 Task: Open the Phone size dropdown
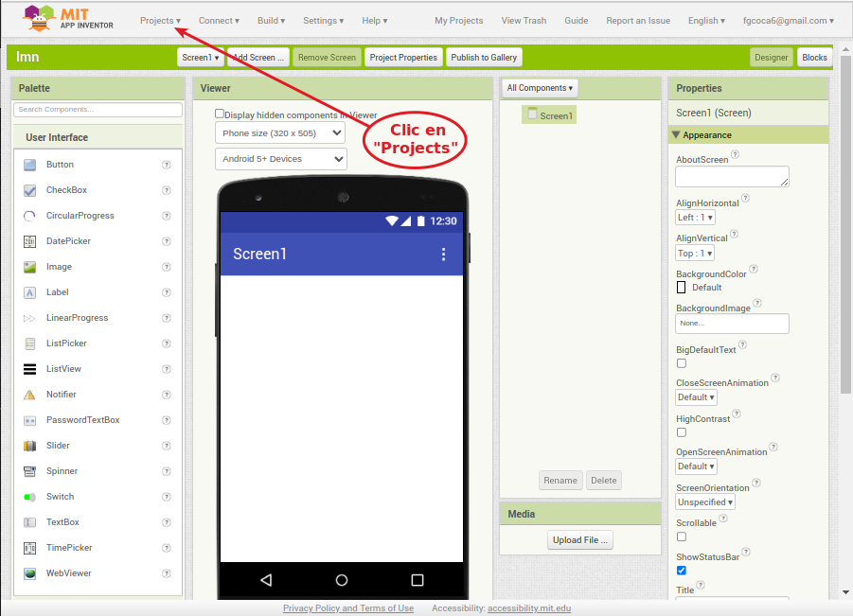click(280, 133)
